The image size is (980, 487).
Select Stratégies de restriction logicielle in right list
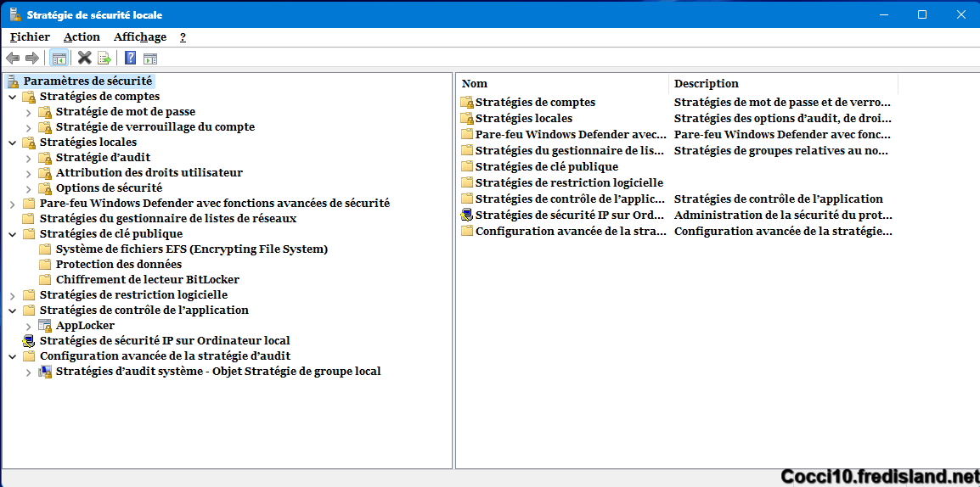569,183
